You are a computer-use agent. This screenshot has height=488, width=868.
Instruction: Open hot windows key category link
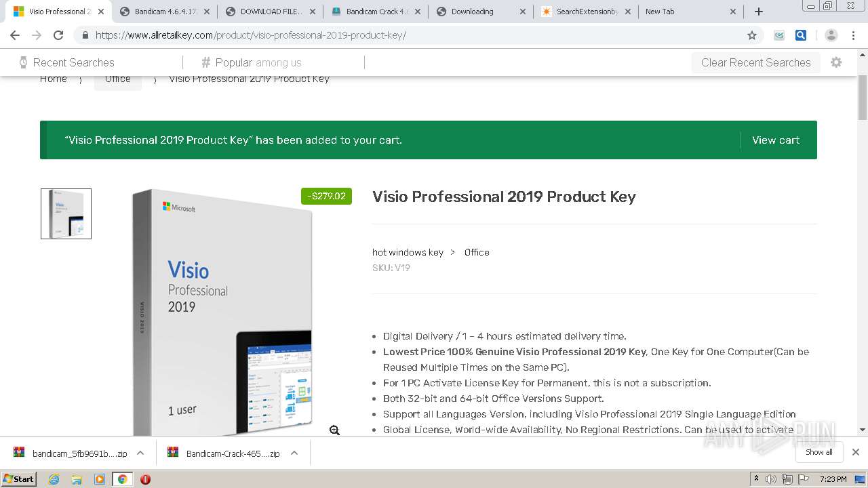click(x=408, y=252)
